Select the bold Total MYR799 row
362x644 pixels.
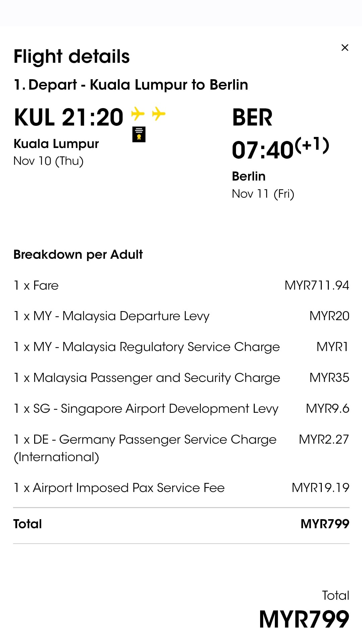pyautogui.click(x=181, y=524)
